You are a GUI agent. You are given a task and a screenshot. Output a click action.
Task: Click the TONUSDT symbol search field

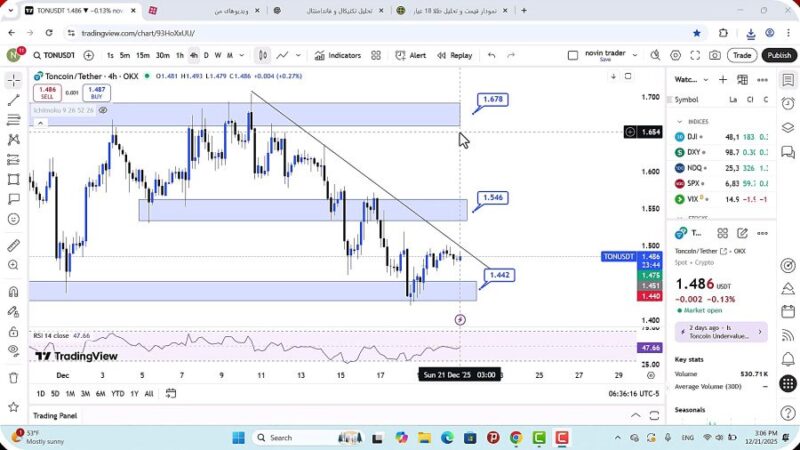pyautogui.click(x=54, y=55)
